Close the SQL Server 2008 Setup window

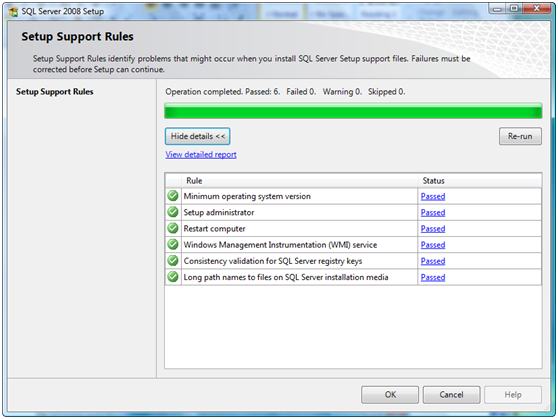[537, 9]
